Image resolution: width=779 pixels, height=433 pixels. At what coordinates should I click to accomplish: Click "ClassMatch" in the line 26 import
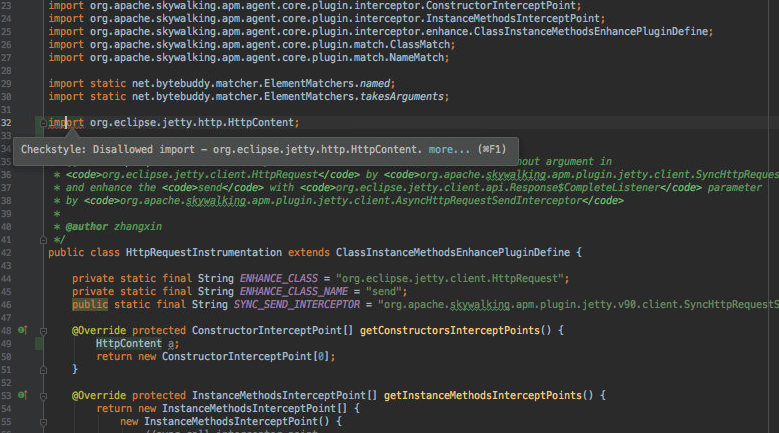[420, 45]
